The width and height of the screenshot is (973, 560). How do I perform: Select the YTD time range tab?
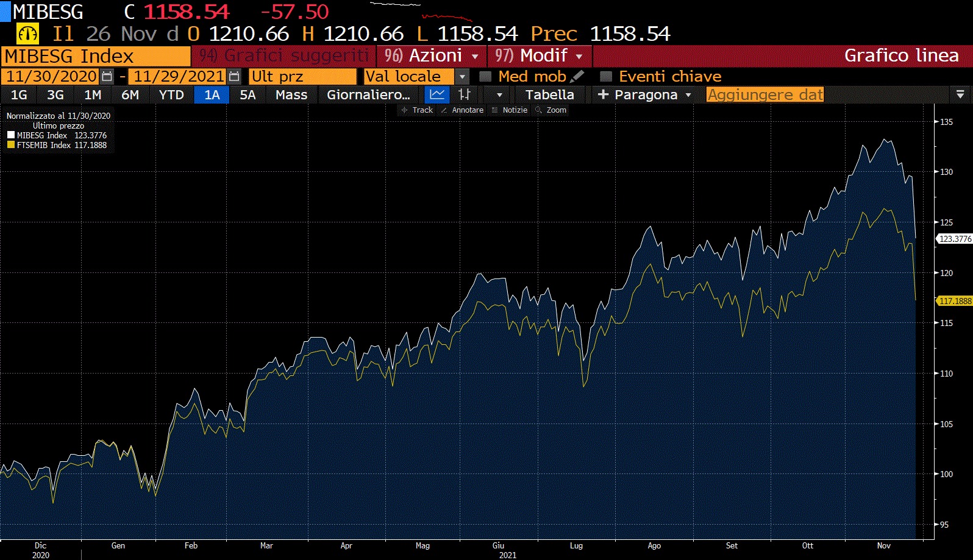pyautogui.click(x=171, y=94)
